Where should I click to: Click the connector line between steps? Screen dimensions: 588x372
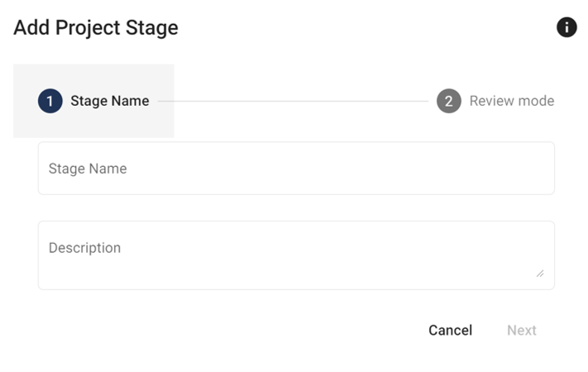click(x=293, y=102)
